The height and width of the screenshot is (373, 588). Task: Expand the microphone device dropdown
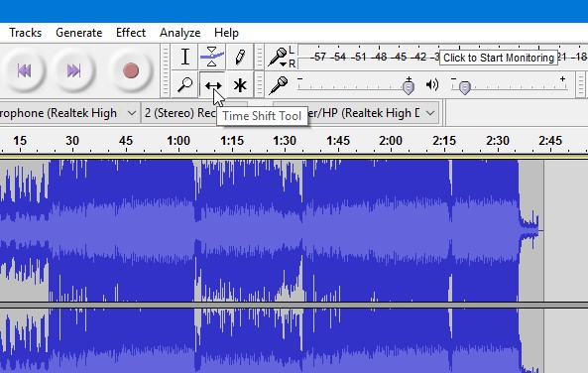(x=67, y=113)
